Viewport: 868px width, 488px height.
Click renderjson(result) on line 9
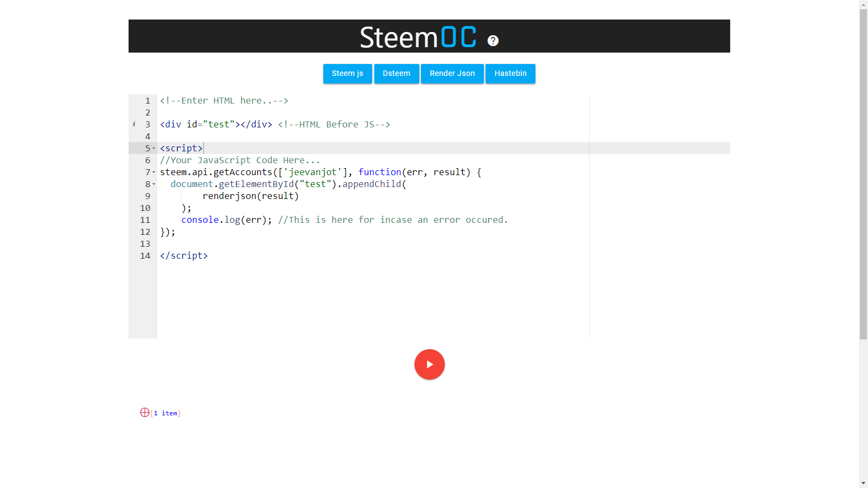[x=251, y=196]
